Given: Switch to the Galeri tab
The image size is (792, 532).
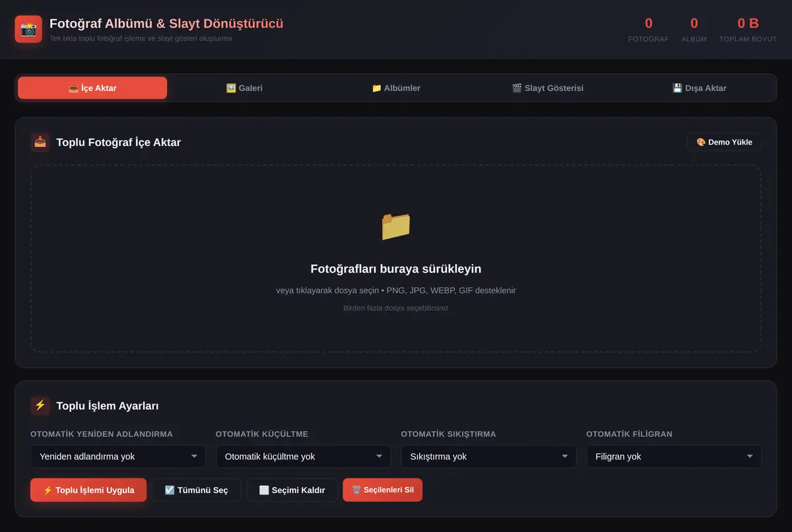Looking at the screenshot, I should click(x=244, y=88).
